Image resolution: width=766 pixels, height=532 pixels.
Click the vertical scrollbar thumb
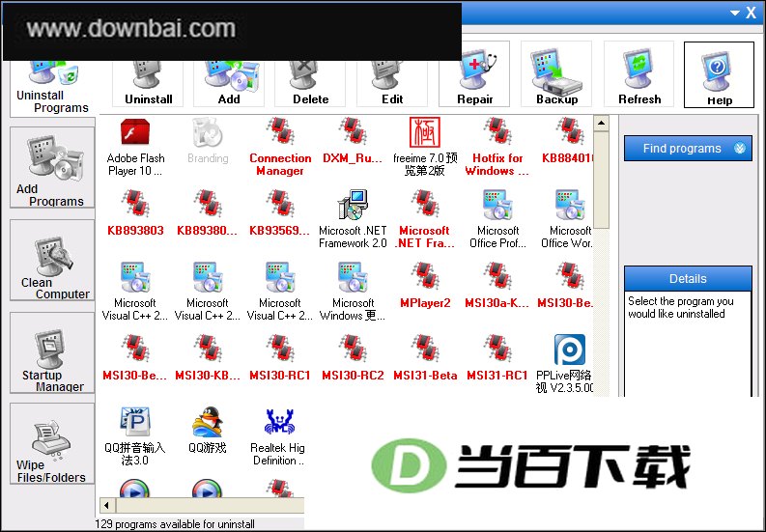(x=602, y=180)
